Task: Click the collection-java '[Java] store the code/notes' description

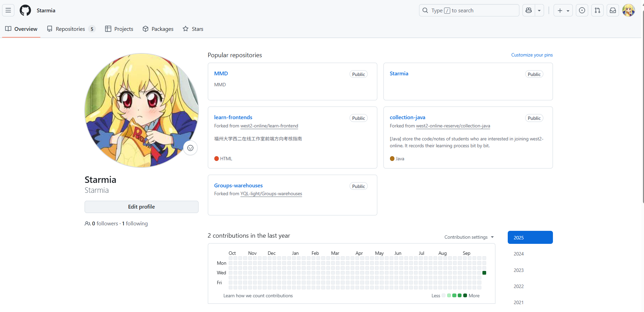Action: pyautogui.click(x=466, y=142)
